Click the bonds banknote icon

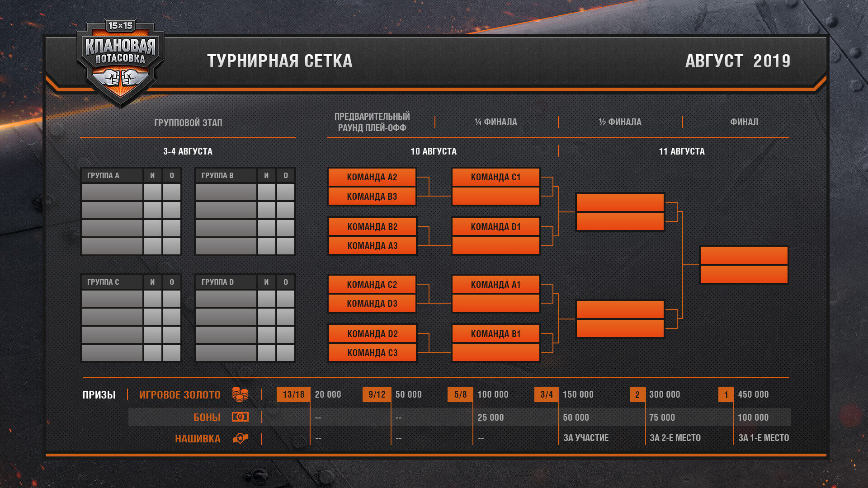point(240,417)
